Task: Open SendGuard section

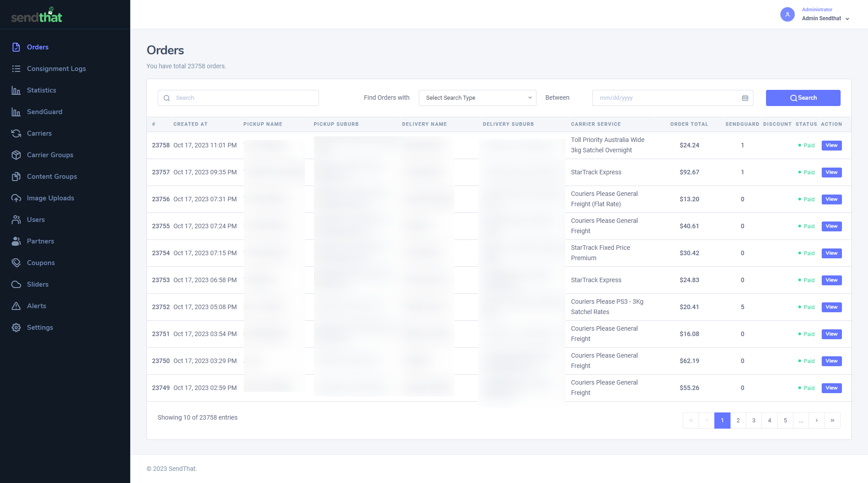Action: pos(44,112)
